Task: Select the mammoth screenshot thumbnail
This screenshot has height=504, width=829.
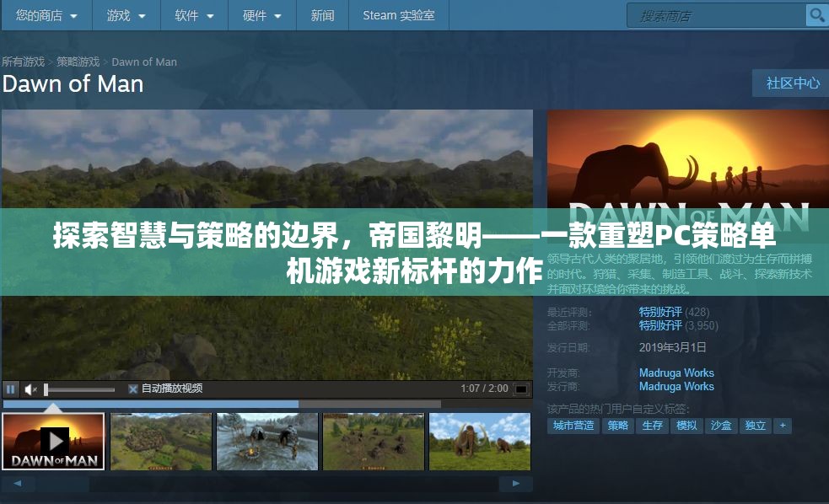Action: (480, 442)
